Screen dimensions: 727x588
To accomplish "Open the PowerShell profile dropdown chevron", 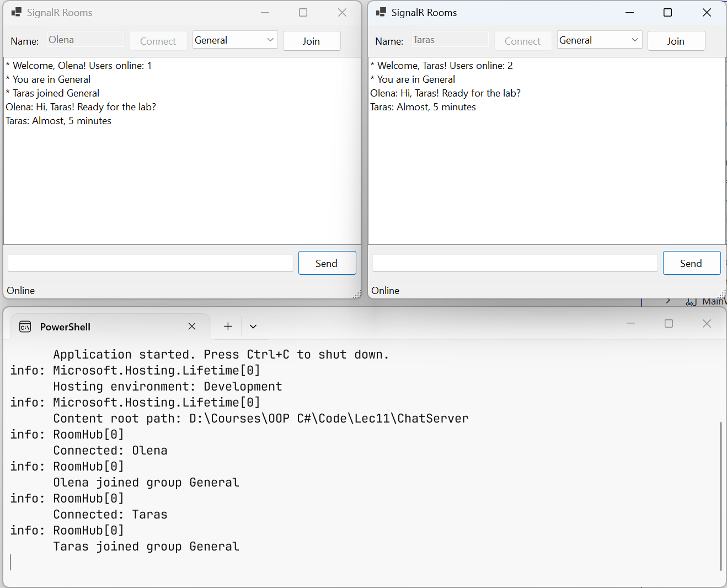I will coord(253,327).
